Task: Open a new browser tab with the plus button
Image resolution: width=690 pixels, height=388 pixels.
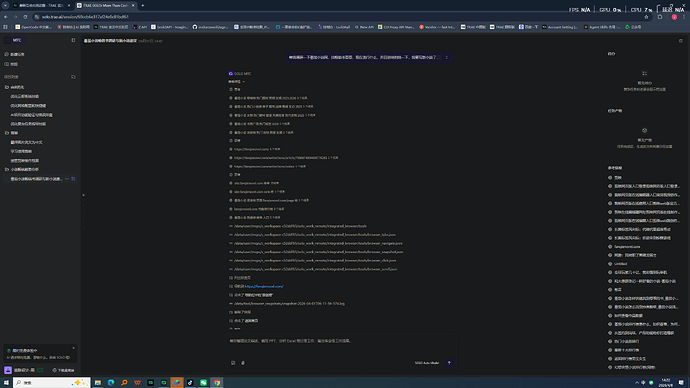Action: 143,5
